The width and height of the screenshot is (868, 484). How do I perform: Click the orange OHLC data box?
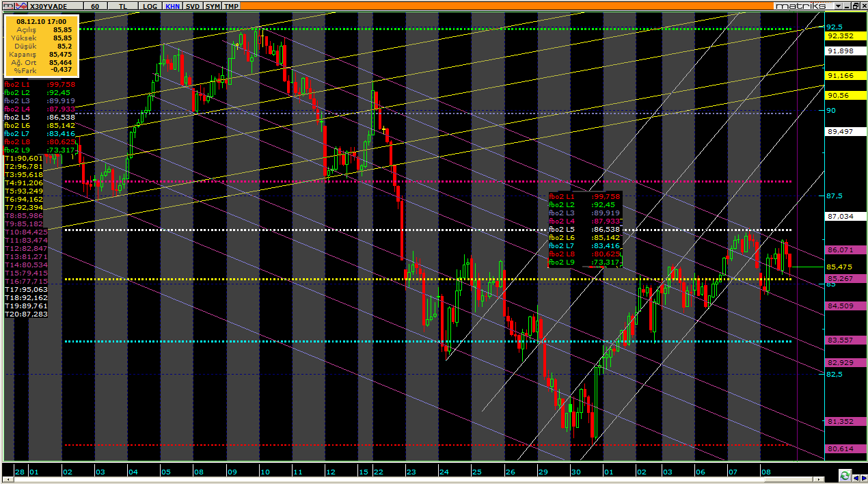42,46
